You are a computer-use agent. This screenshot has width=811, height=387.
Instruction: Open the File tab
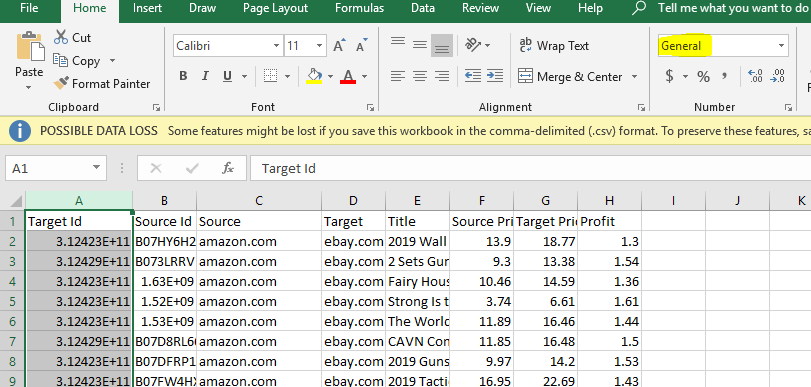click(x=29, y=8)
